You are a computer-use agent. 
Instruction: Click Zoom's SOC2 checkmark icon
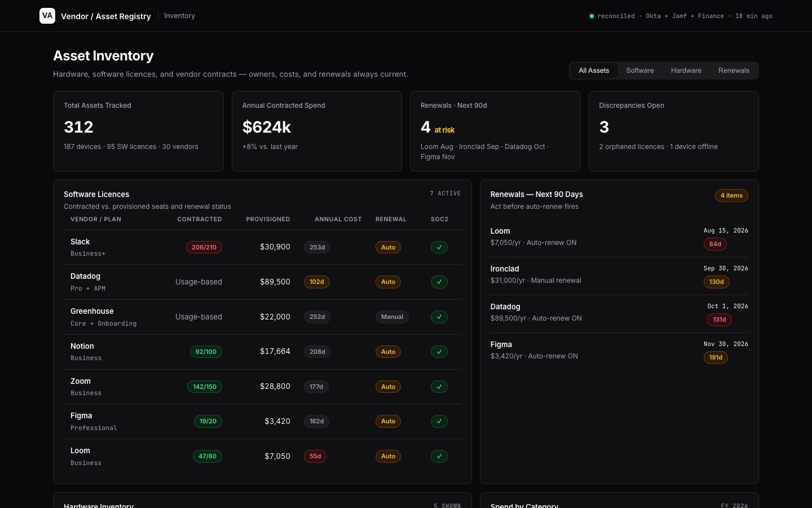click(x=439, y=387)
